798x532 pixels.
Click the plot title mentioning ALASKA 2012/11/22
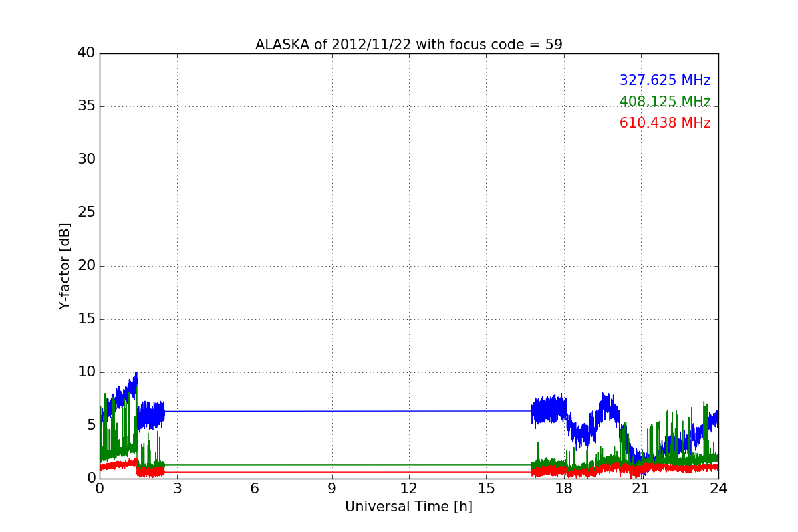coord(409,45)
